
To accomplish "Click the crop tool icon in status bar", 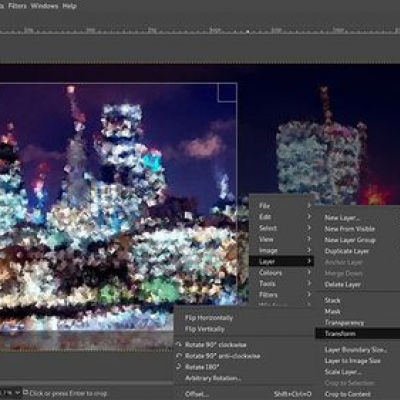I will tap(25, 392).
